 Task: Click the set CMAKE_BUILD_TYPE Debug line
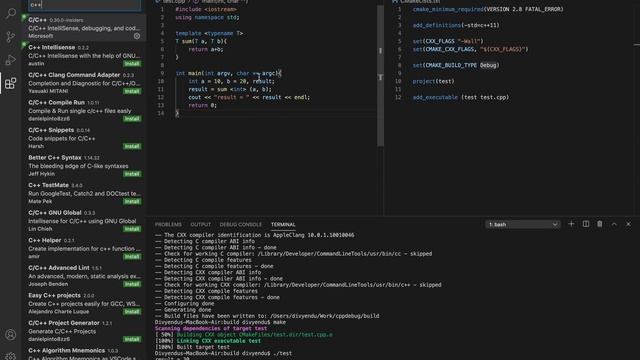click(x=456, y=65)
